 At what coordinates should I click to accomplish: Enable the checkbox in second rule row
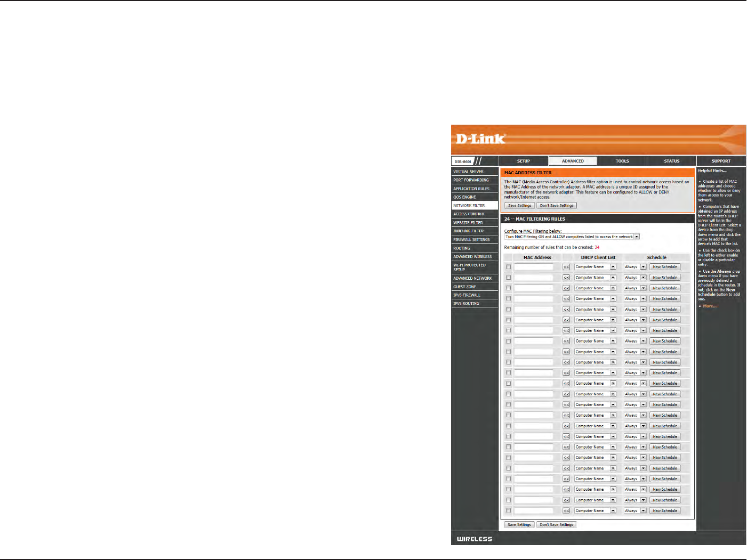(508, 278)
